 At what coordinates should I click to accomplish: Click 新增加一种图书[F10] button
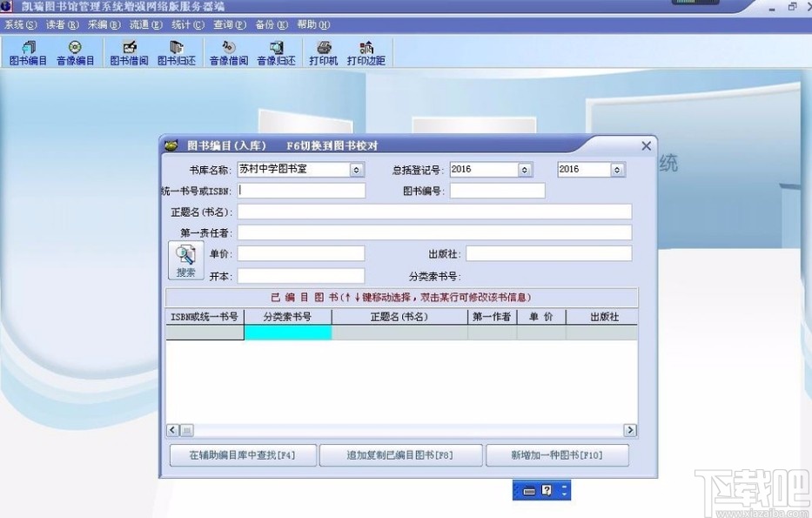559,454
